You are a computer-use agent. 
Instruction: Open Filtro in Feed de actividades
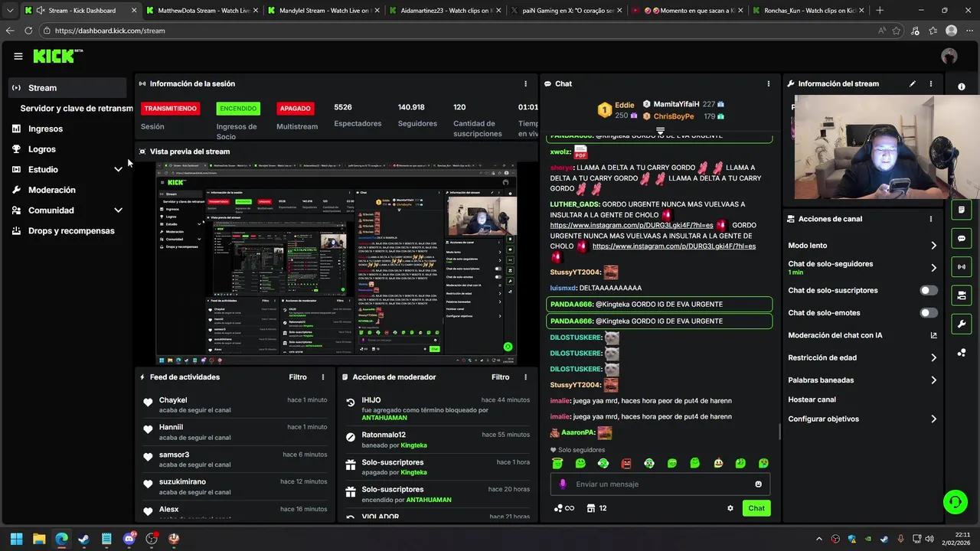[x=298, y=377]
